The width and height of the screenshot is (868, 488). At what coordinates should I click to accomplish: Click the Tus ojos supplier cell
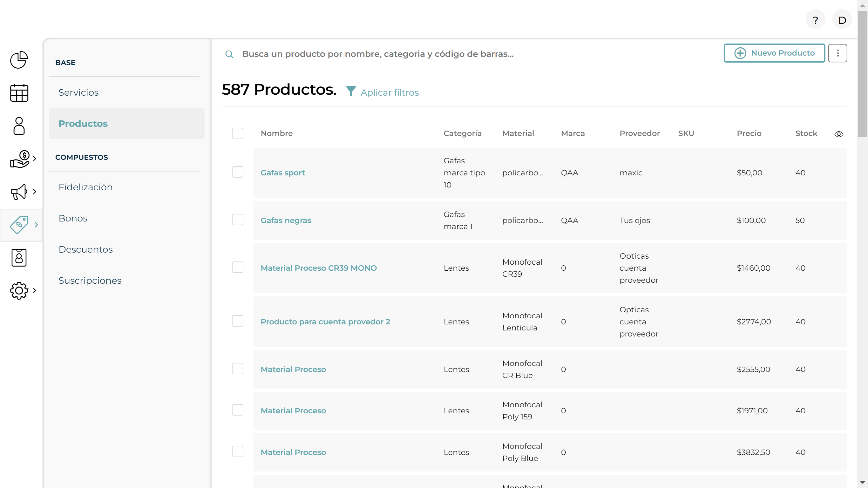tap(635, 220)
